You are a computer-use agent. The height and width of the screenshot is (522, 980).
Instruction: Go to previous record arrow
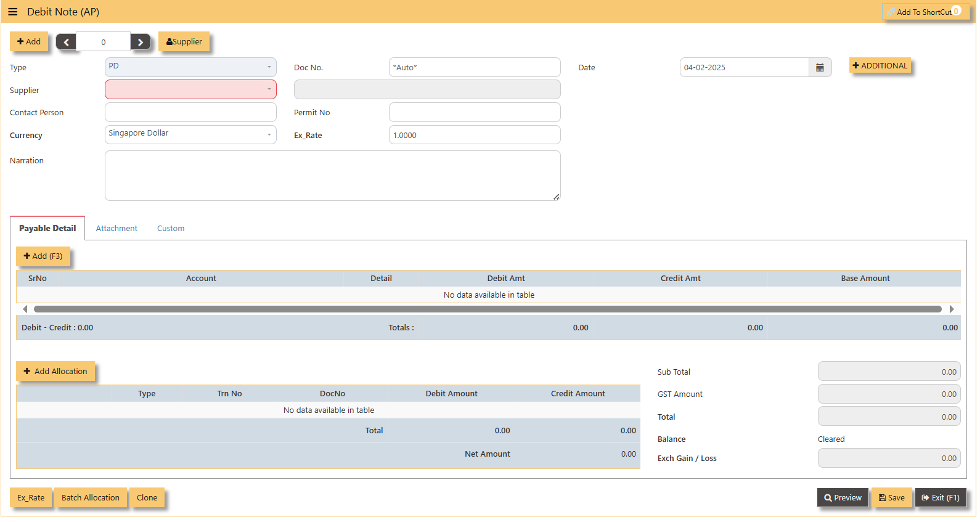coord(66,42)
